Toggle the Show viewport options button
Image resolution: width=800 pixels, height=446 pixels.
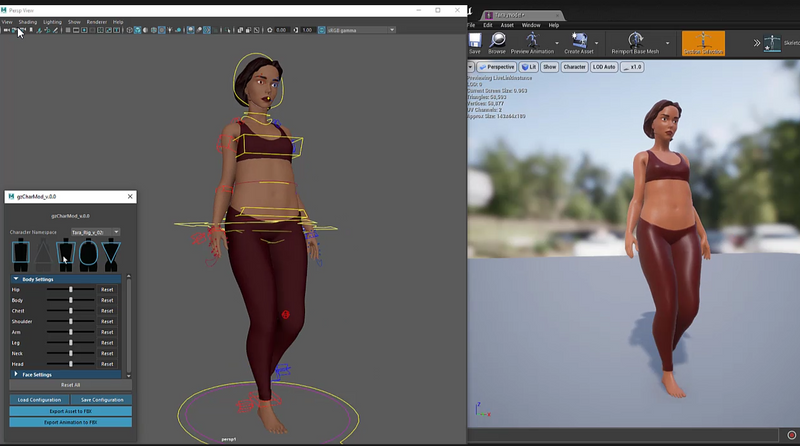pos(549,67)
